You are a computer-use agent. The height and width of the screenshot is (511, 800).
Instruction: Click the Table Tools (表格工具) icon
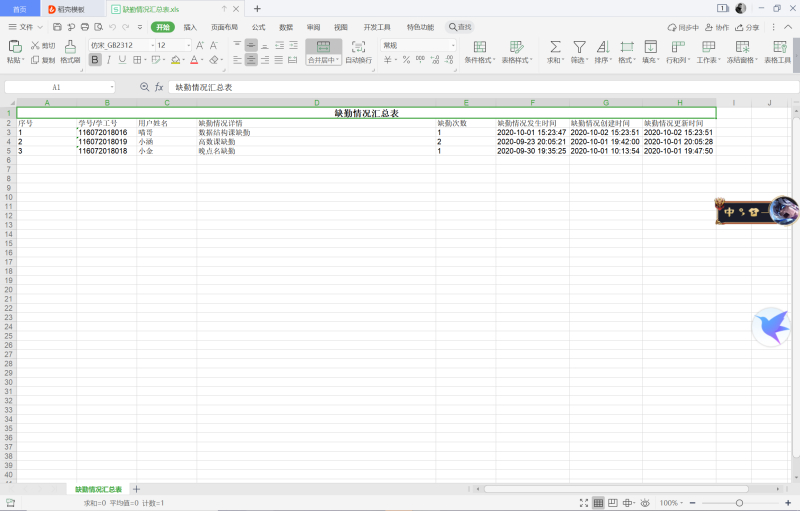click(780, 47)
